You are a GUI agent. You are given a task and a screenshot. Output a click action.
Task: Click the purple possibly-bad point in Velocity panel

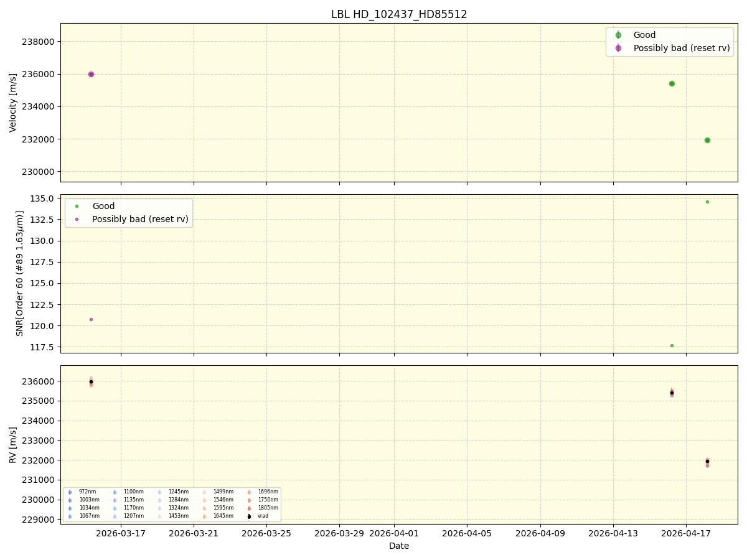tap(91, 74)
